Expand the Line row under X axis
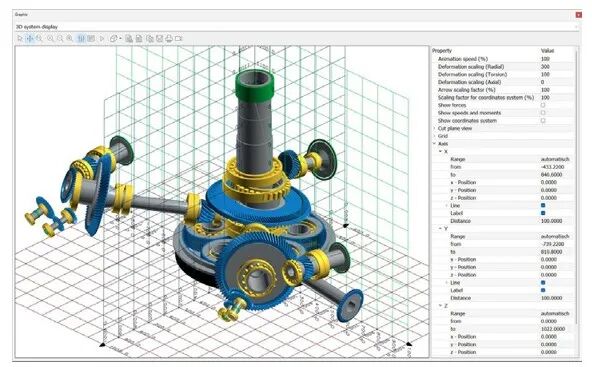The height and width of the screenshot is (367, 592). click(x=447, y=205)
